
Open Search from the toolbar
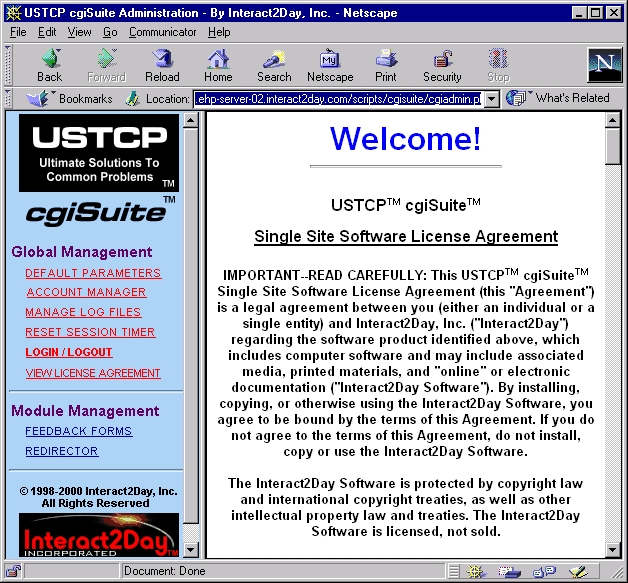pyautogui.click(x=274, y=65)
